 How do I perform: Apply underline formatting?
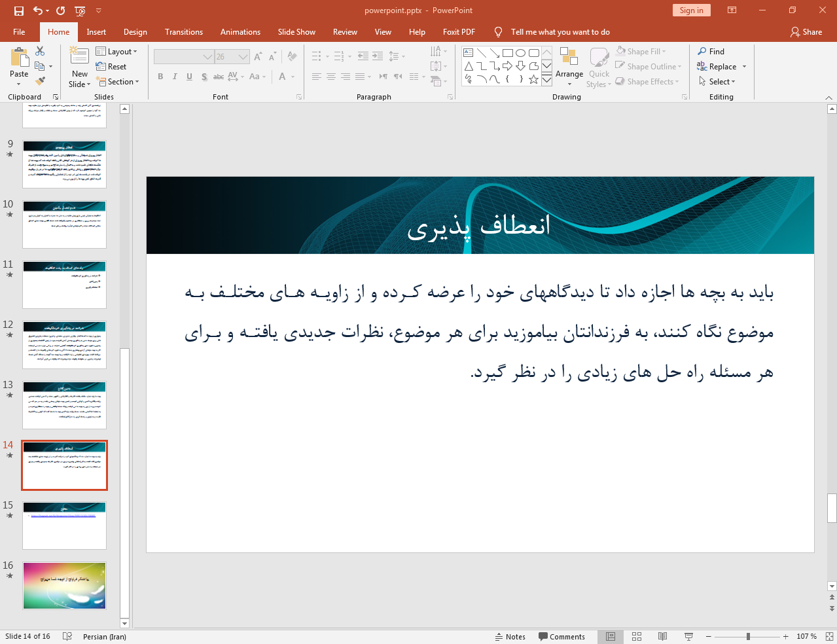click(189, 77)
